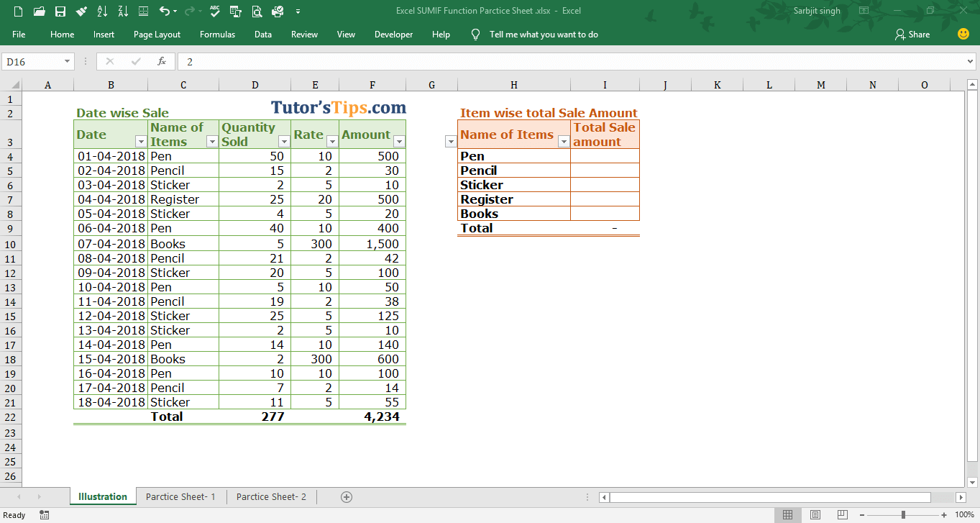The image size is (980, 523).
Task: Click the format painter brush icon
Action: click(81, 12)
